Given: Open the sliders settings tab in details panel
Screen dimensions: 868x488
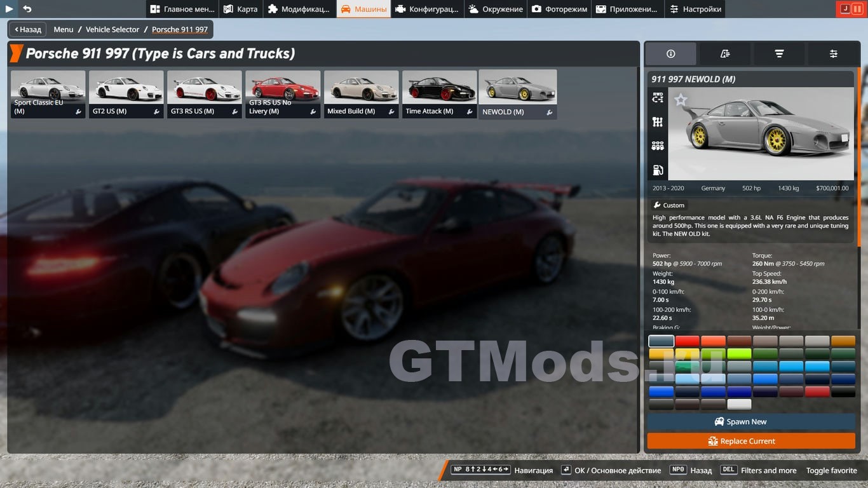Looking at the screenshot, I should tap(833, 54).
